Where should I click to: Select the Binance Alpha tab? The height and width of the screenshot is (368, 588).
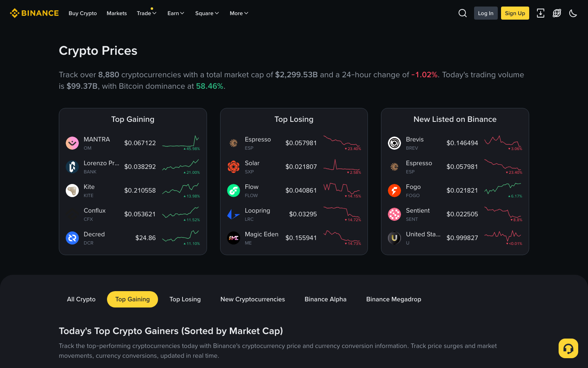325,299
